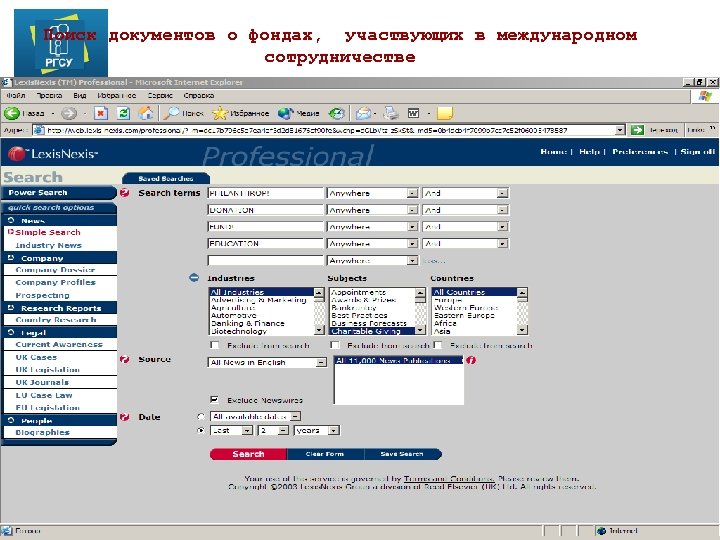The height and width of the screenshot is (540, 720).
Task: Open the Terms and Conditions link
Action: [x=449, y=478]
